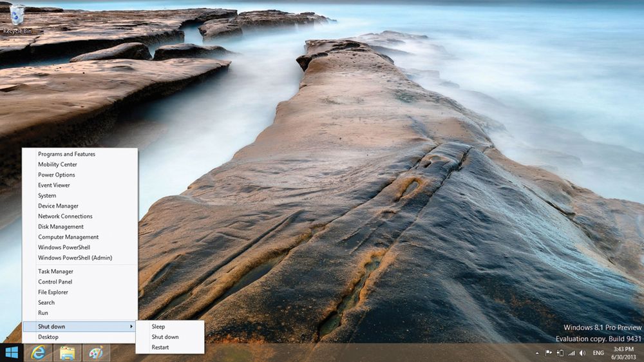Click the volume speaker tray icon
The width and height of the screenshot is (644, 362).
[x=582, y=353]
